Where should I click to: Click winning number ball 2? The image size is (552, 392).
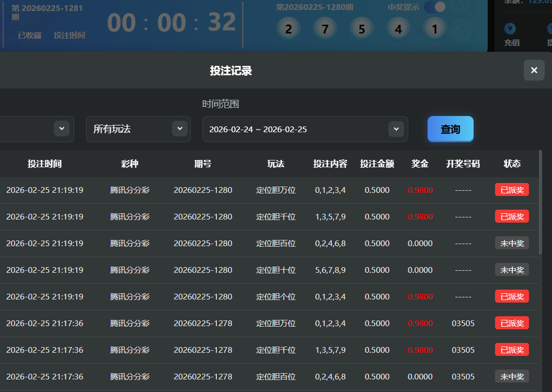coord(289,29)
